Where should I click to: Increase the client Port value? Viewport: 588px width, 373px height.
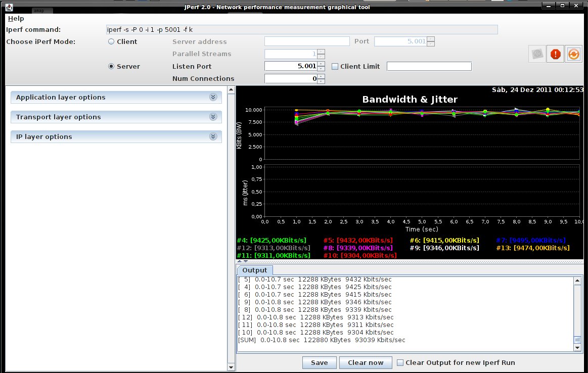[431, 39]
